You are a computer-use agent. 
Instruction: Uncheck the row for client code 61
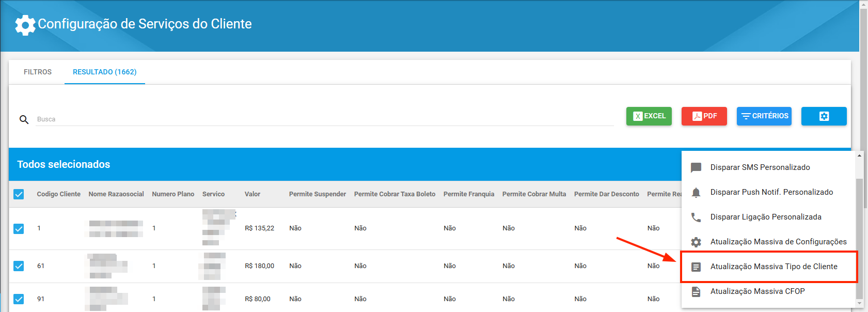pyautogui.click(x=19, y=266)
